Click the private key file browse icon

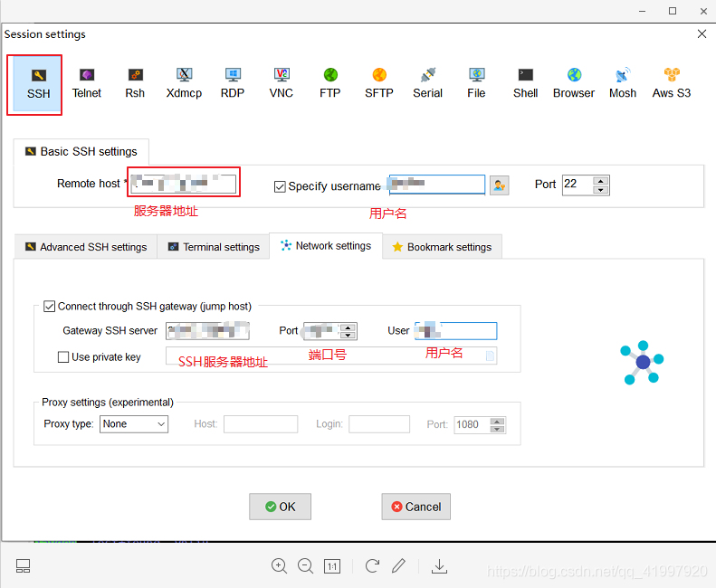(490, 356)
